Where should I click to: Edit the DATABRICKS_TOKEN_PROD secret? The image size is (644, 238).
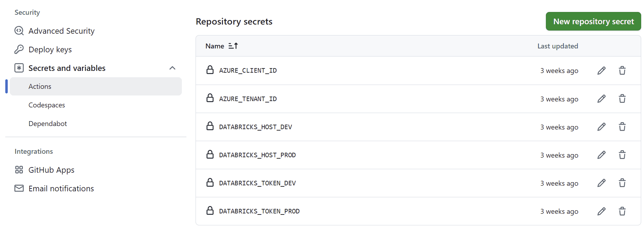point(601,211)
